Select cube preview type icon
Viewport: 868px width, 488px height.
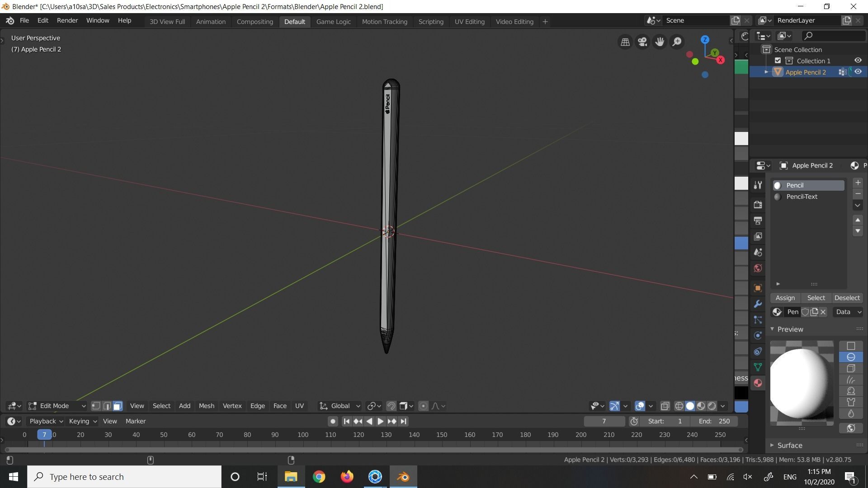point(851,368)
